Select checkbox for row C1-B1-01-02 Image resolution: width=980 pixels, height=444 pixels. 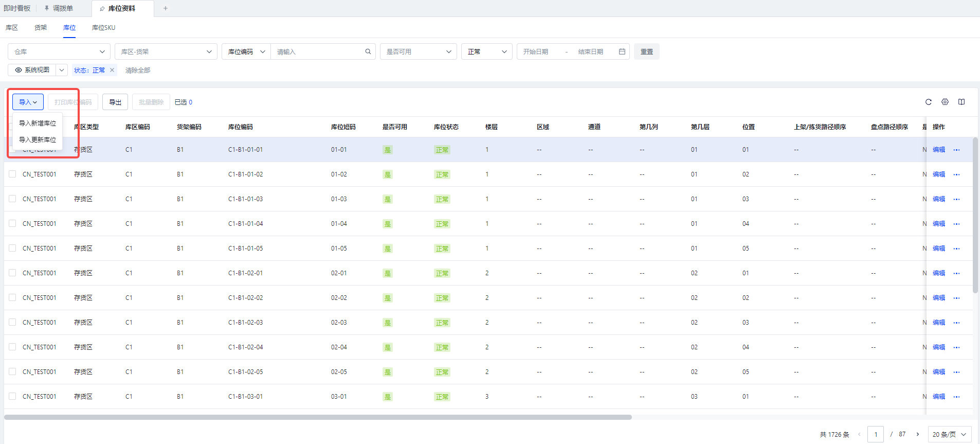click(x=12, y=174)
